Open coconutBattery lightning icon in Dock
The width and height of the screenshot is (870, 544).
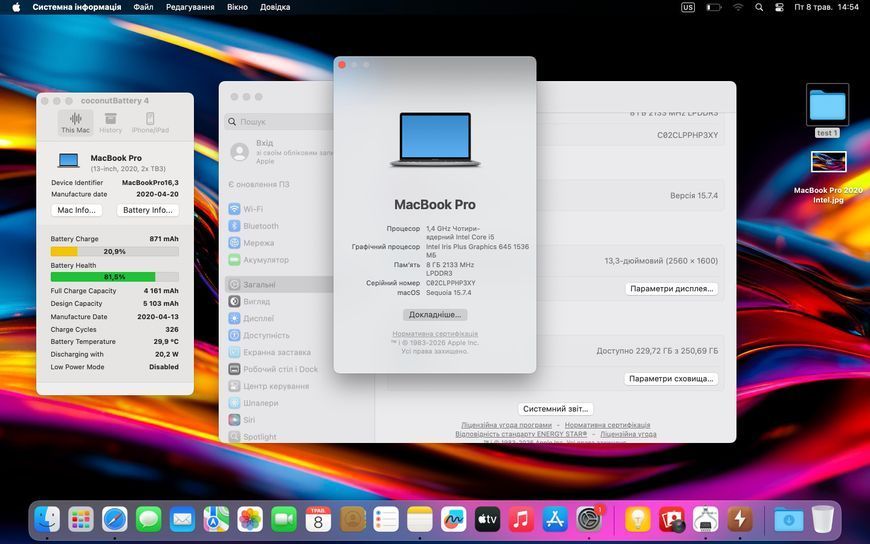coord(740,520)
